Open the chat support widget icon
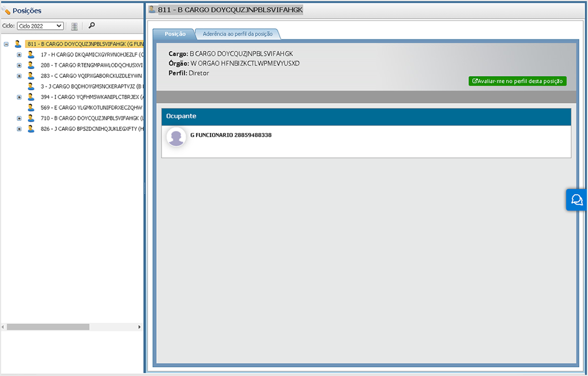The image size is (588, 376). pos(576,200)
